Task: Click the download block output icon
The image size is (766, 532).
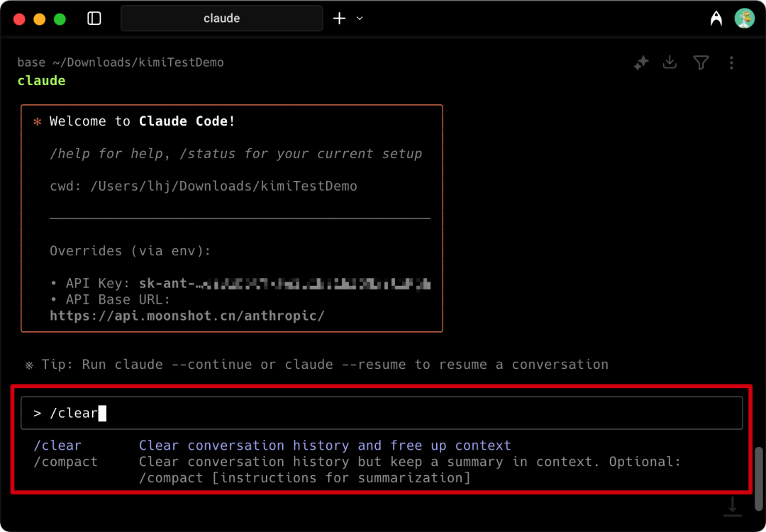Action: pos(670,62)
